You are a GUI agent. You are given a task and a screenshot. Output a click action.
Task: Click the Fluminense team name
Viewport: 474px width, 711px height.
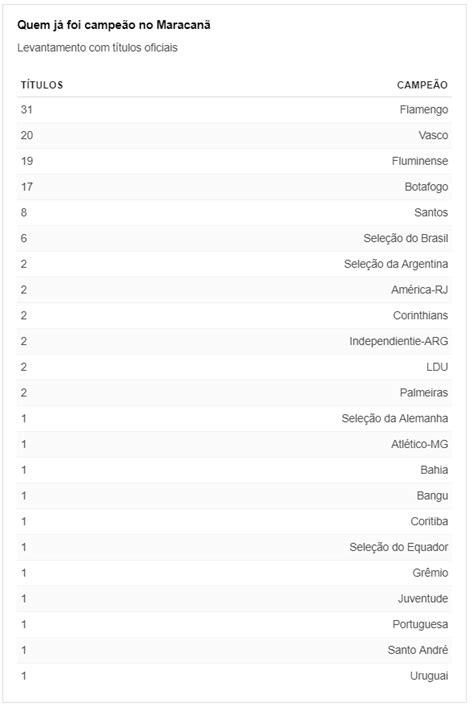click(420, 161)
